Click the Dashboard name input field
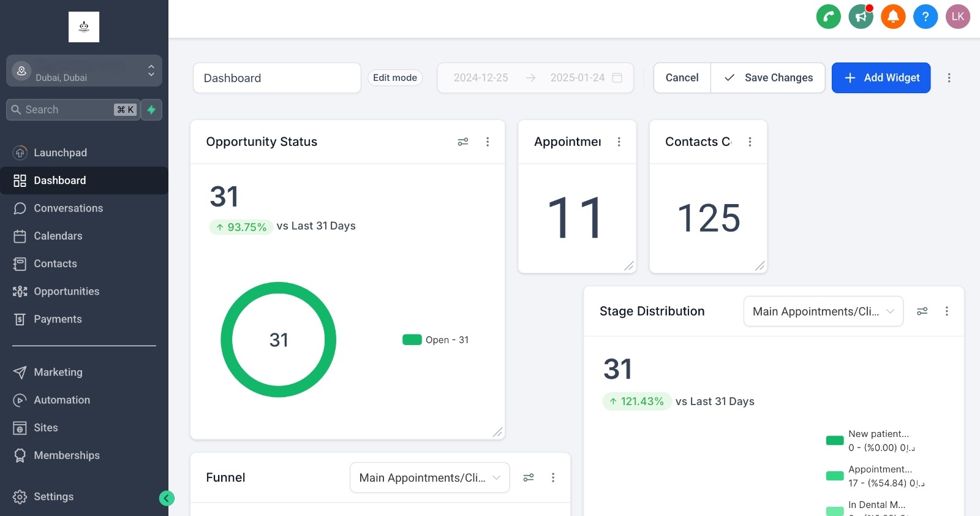Screen dimensions: 980x516 click(277, 78)
